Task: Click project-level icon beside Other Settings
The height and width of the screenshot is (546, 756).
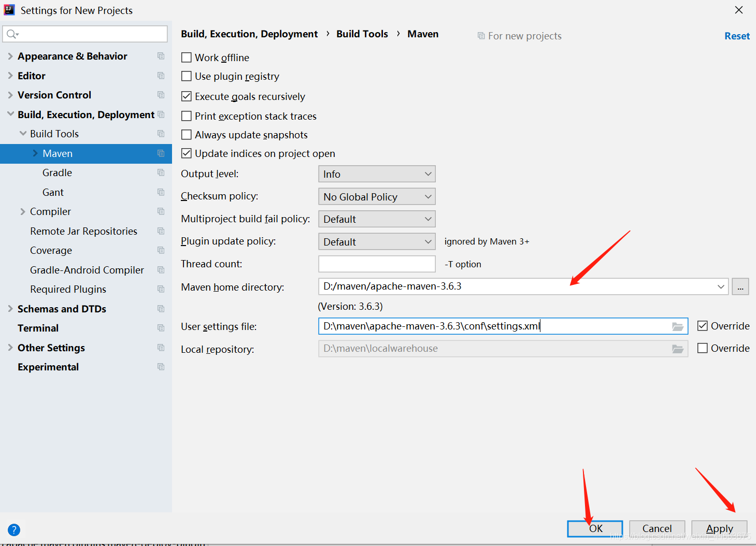Action: (x=161, y=348)
